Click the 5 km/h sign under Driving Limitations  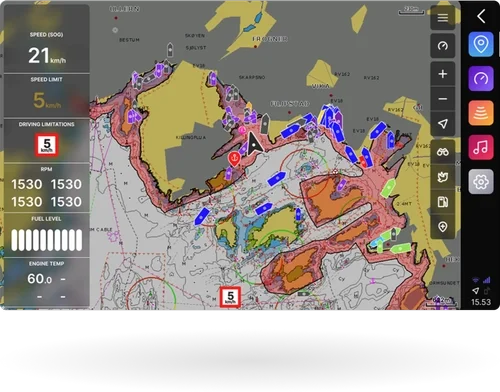47,145
